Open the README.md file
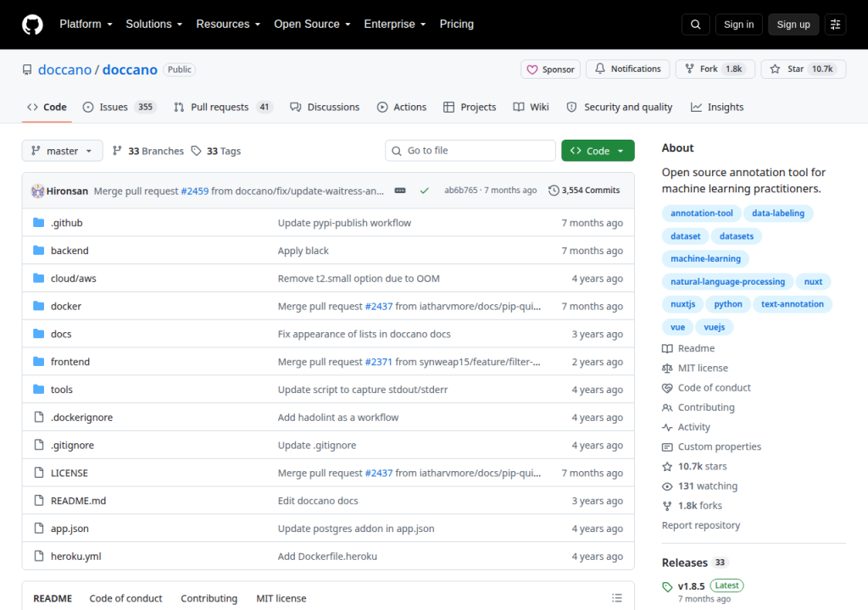 coord(78,501)
